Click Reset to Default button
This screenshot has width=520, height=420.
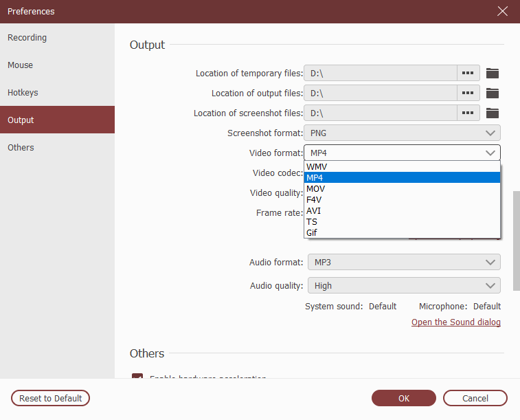pyautogui.click(x=50, y=398)
